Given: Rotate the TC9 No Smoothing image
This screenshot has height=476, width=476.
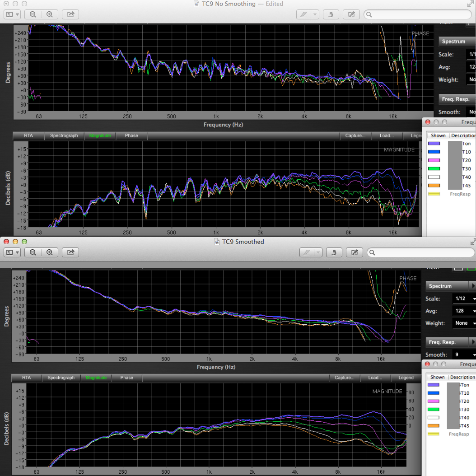Looking at the screenshot, I should 331,14.
